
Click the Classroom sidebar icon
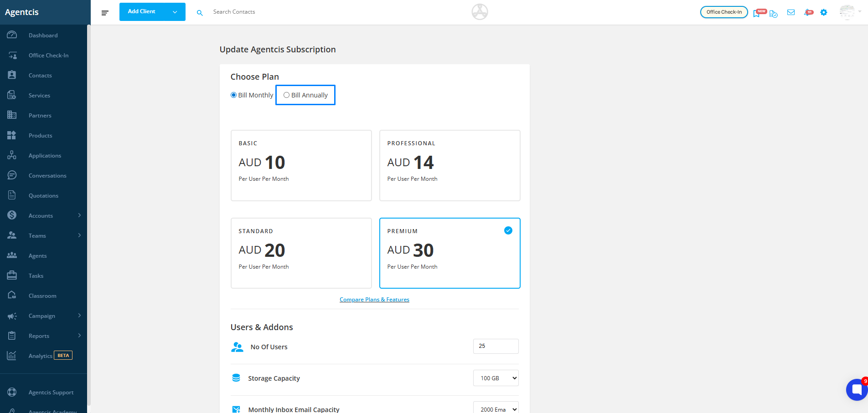(x=12, y=296)
